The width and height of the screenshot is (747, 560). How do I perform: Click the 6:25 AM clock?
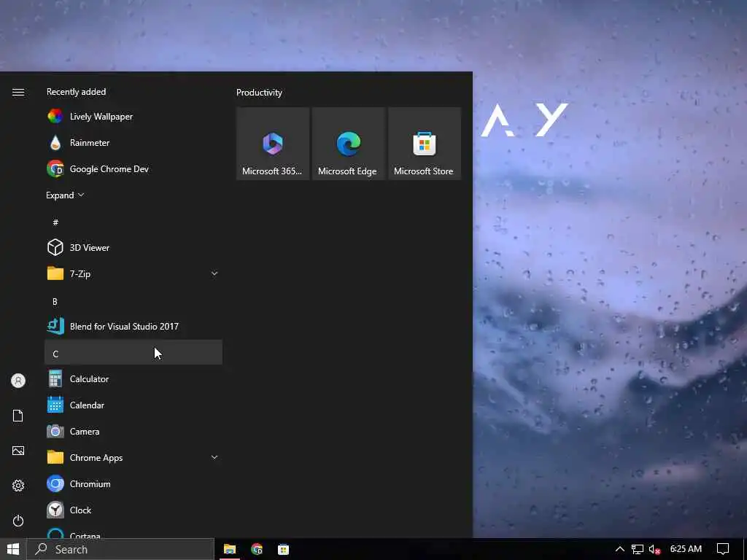[686, 549]
